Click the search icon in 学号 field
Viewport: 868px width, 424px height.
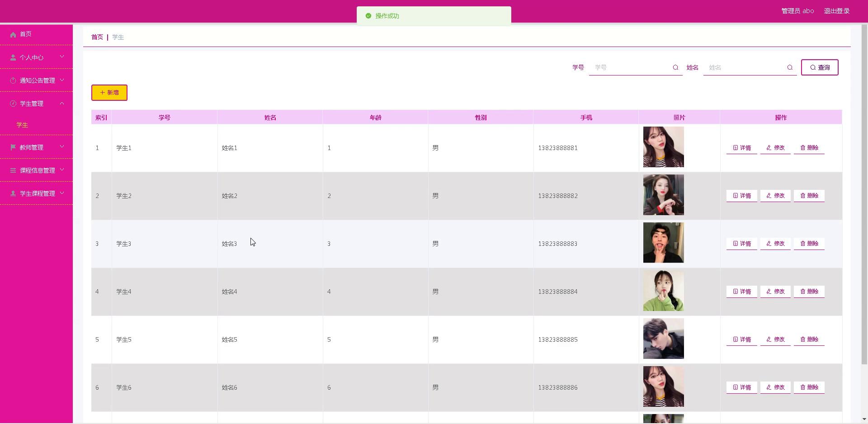(675, 67)
